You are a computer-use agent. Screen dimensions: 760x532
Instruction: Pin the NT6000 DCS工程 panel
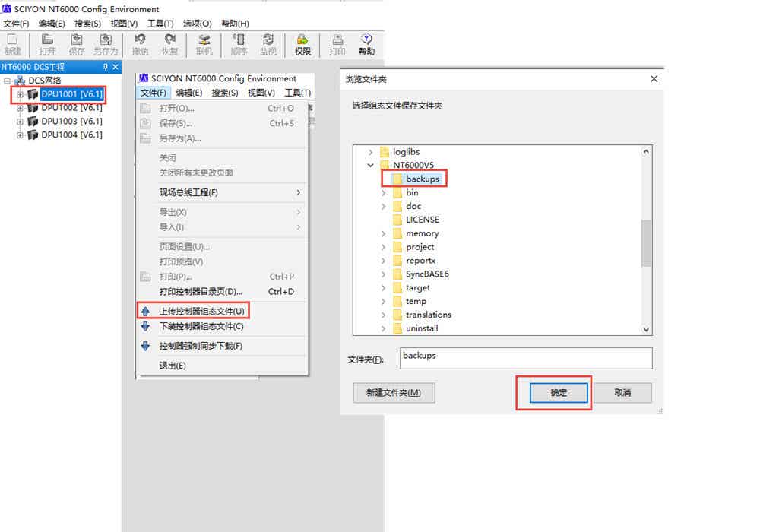[105, 67]
